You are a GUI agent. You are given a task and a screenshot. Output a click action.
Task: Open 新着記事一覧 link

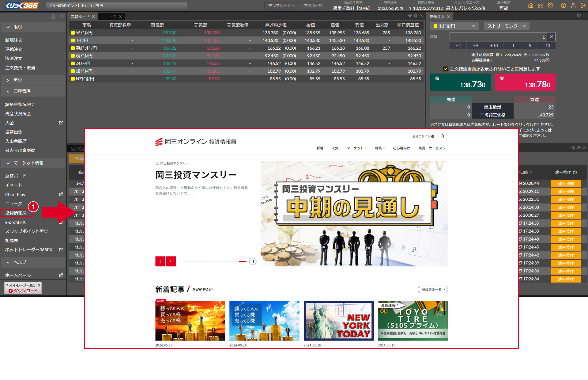tap(433, 290)
